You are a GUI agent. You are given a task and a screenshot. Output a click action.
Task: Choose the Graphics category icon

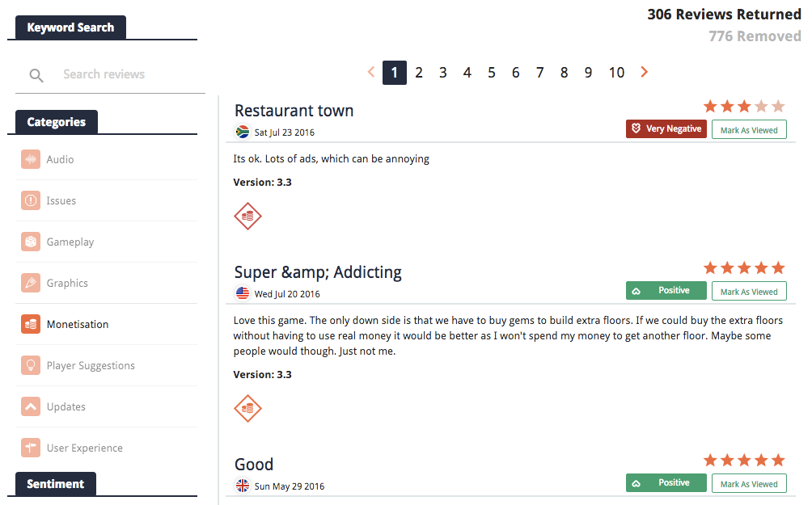31,283
